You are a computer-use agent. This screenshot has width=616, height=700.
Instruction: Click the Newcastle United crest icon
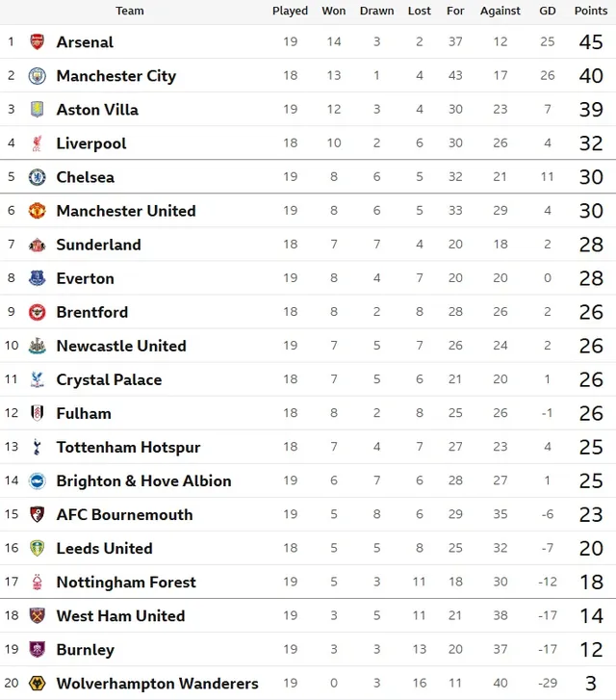(38, 346)
